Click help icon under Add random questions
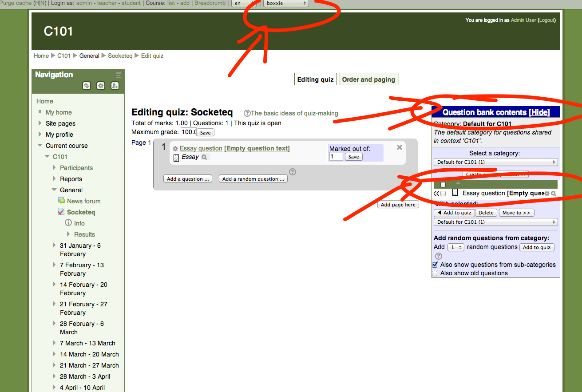582x392 pixels. [439, 256]
